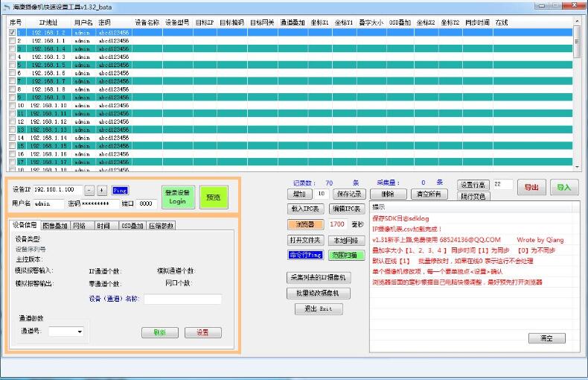This screenshot has height=380, width=588.
Task: Check the checkbox for row 192.168.1.3
Action: (12, 57)
